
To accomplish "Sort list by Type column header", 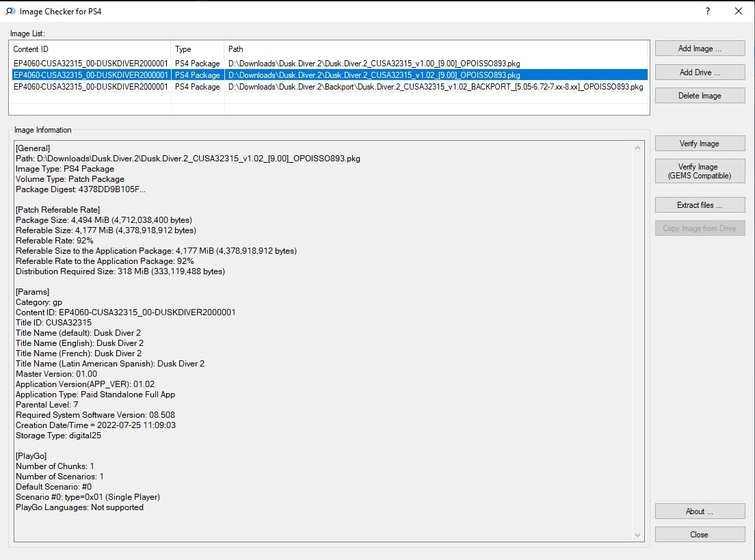I will tap(198, 49).
